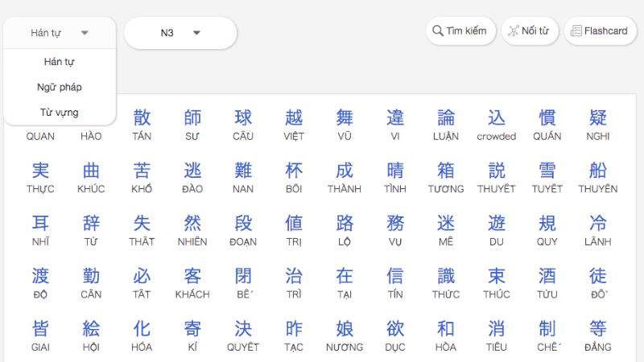Open kanji 舞 VŨ
The width and height of the screenshot is (644, 362).
pyautogui.click(x=345, y=125)
